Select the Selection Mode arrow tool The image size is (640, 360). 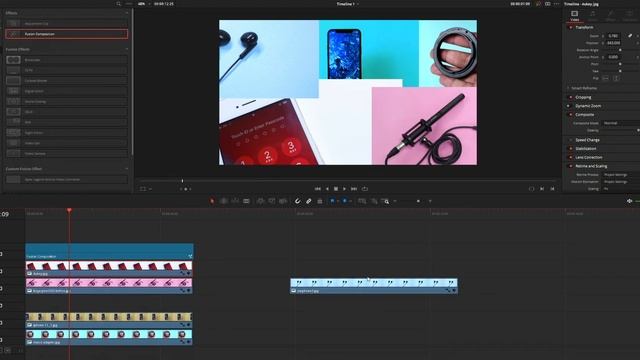pyautogui.click(x=212, y=201)
